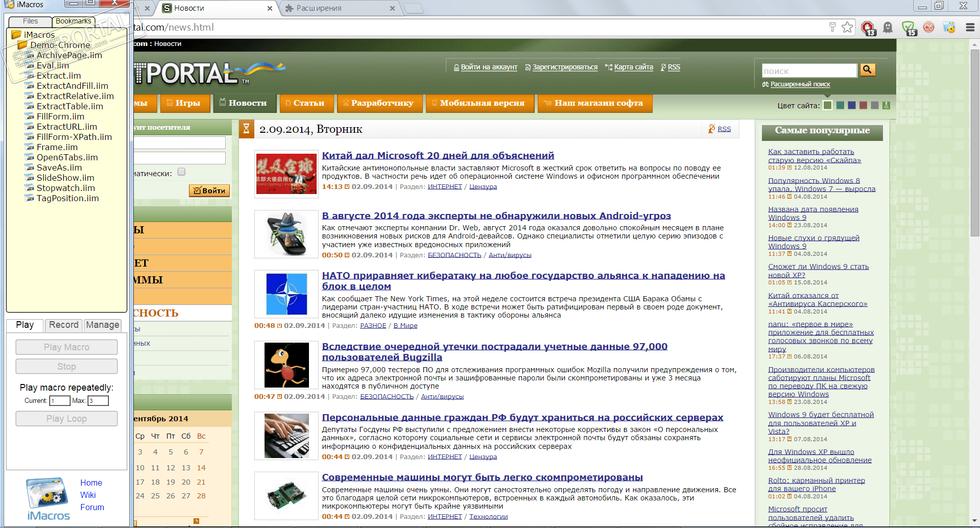Screen dimensions: 980x528
Task: Click the Play Macro button
Action: click(x=66, y=347)
